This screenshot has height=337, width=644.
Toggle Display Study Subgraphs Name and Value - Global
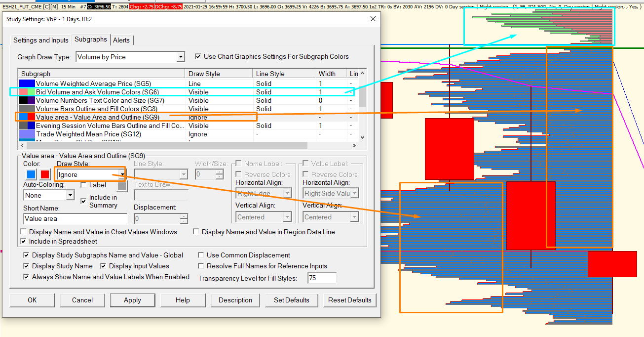click(x=27, y=255)
